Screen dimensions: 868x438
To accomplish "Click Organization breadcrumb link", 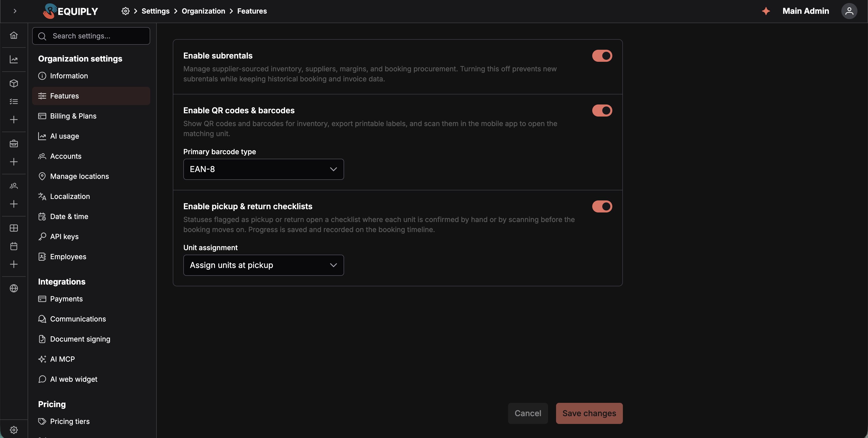I will click(x=203, y=11).
